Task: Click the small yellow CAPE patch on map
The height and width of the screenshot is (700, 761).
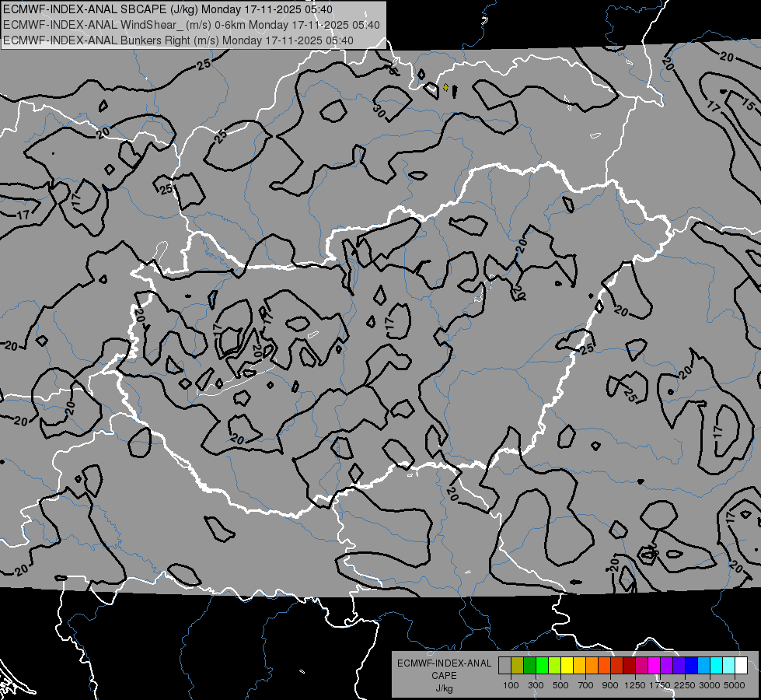Action: click(x=445, y=87)
